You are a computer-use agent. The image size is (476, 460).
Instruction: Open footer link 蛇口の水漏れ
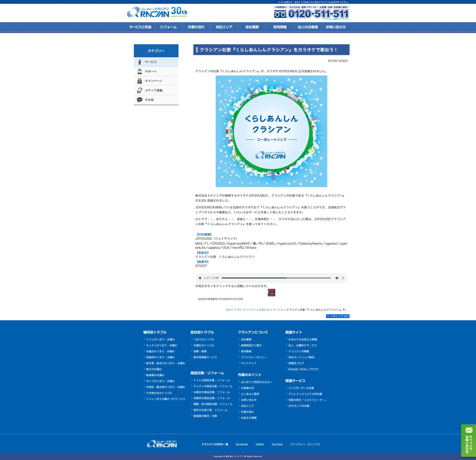(x=154, y=369)
